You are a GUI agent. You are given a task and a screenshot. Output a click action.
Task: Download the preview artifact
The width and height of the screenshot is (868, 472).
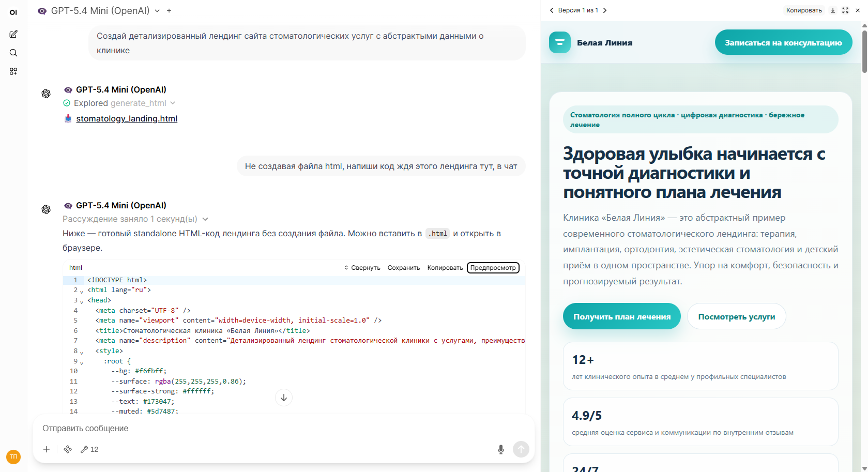833,10
